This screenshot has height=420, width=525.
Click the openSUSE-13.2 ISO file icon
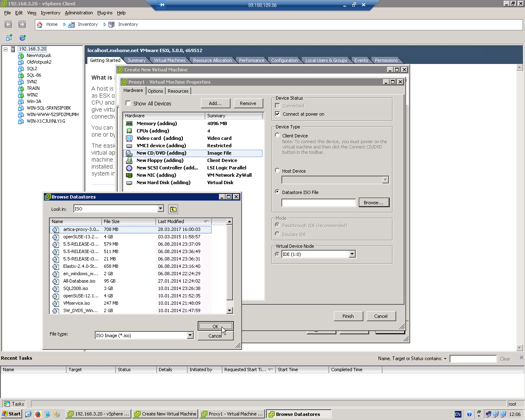56,237
